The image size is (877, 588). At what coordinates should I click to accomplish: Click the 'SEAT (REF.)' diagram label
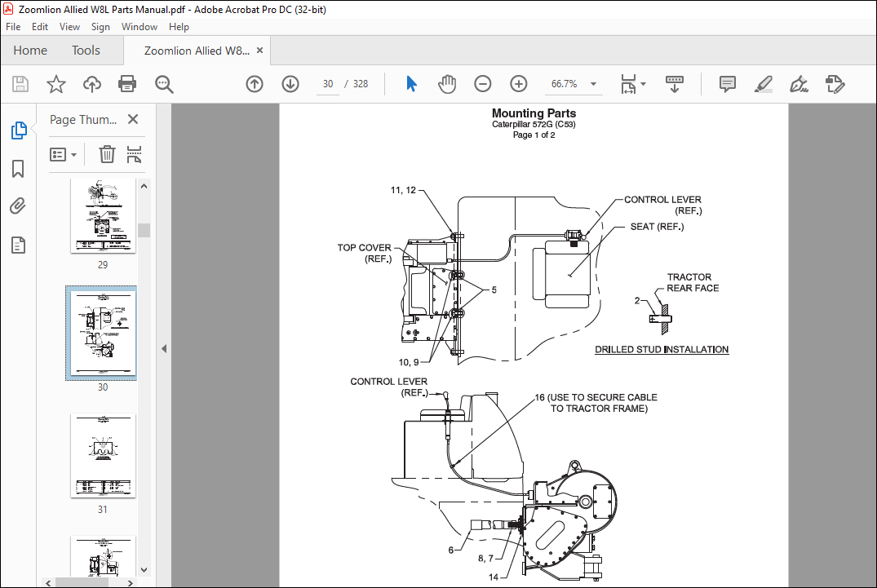658,227
